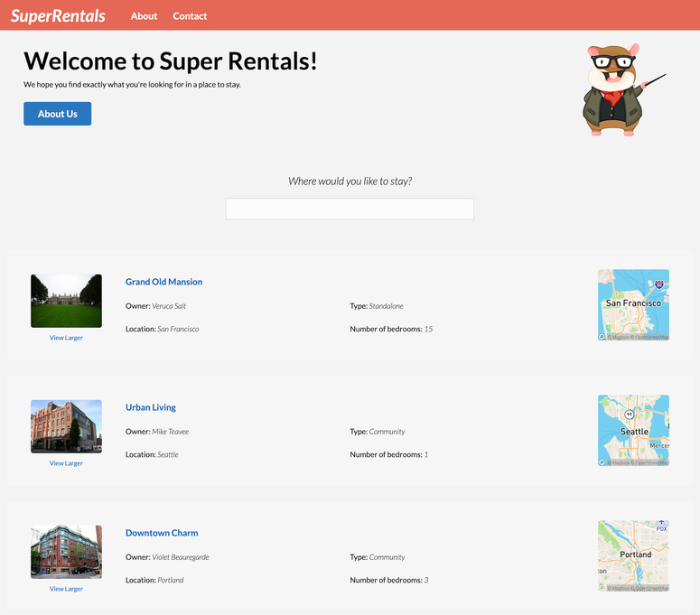Click 'Type: Standalone' in Grand Old Mansion
The height and width of the screenshot is (615, 700).
[x=377, y=306]
